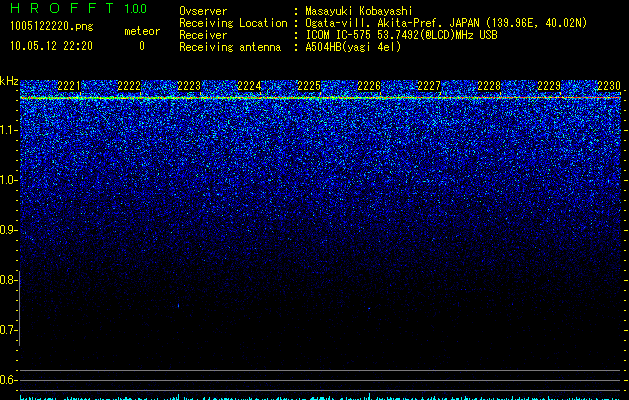Click the observer name Masayuki Kobayashi
Image resolution: width=629 pixels, height=400 pixels.
pos(359,11)
